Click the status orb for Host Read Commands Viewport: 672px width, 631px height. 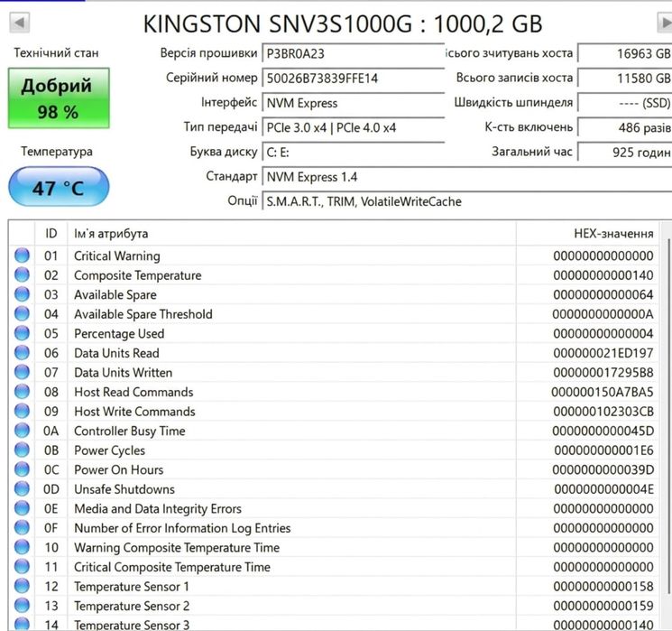(22, 391)
